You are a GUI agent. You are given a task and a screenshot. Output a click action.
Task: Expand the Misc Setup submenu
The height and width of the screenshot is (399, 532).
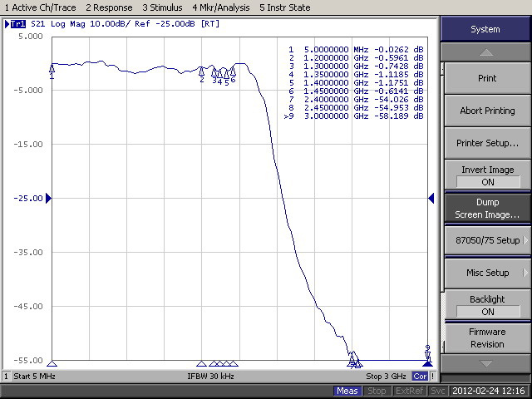[x=487, y=273]
